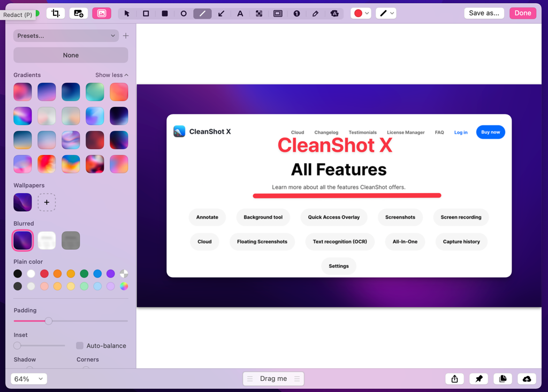Image resolution: width=548 pixels, height=392 pixels.
Task: Click the Share icon
Action: [454, 379]
